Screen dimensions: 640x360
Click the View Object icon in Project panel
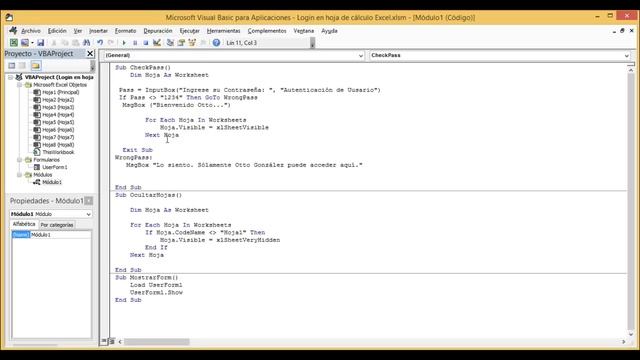[22, 66]
